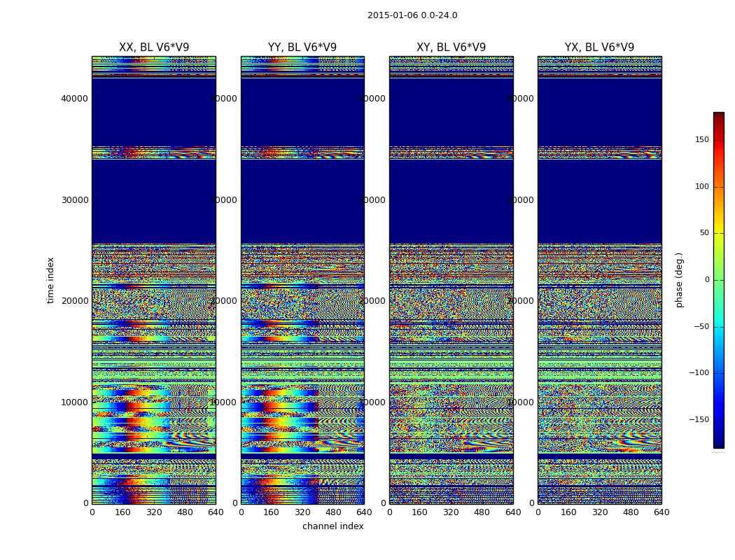735x560 pixels.
Task: Click the 'channel index' x-axis label
Action: [333, 526]
